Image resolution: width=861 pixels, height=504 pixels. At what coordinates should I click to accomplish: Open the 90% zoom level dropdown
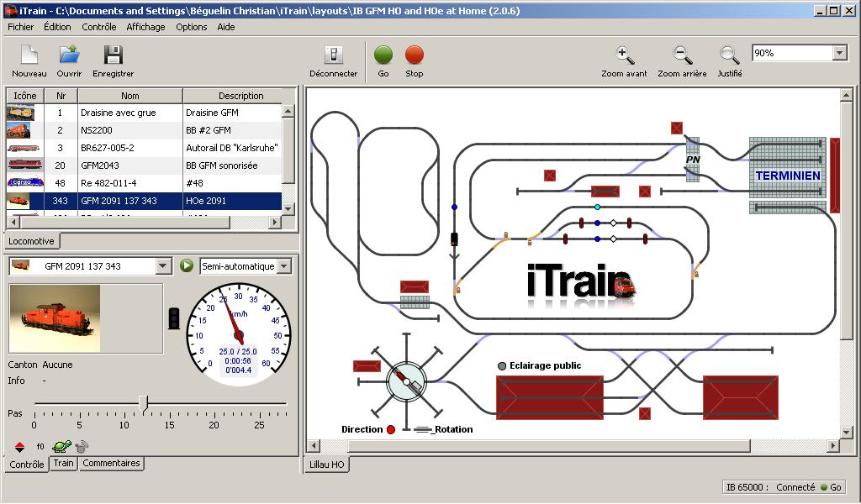coord(840,53)
